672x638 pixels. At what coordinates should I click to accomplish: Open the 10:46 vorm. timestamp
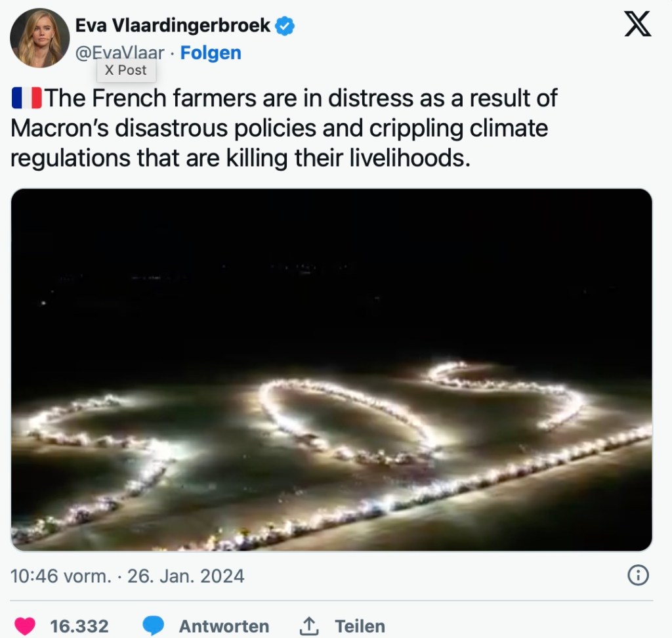60,576
